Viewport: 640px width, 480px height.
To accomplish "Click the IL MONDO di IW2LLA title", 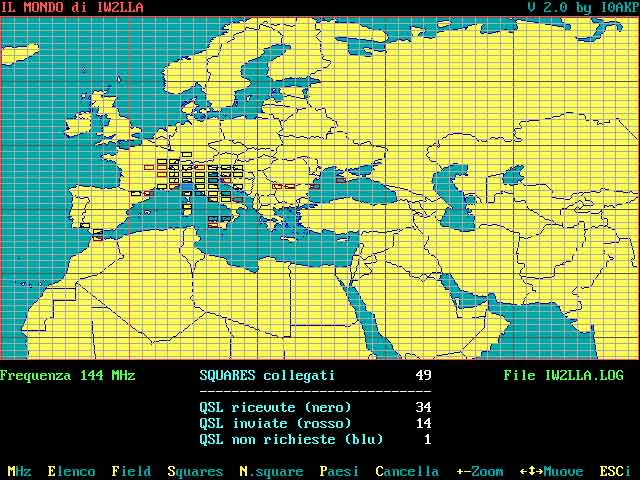I will tap(72, 7).
